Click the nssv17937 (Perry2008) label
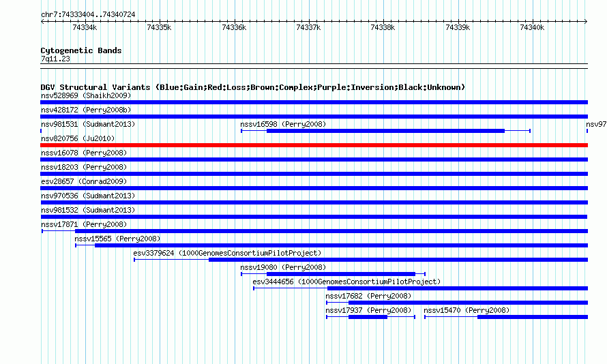The width and height of the screenshot is (607, 364). (368, 310)
